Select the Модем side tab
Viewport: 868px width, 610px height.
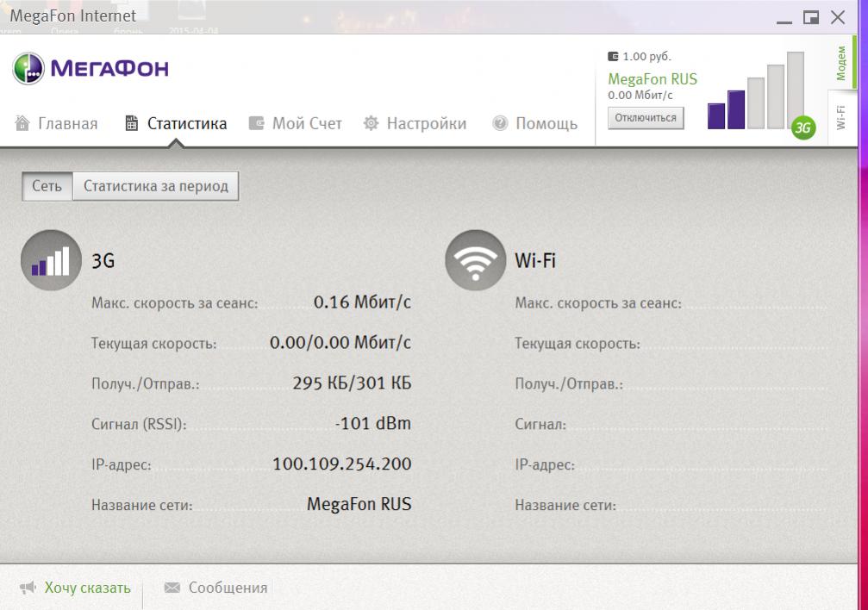(x=841, y=63)
